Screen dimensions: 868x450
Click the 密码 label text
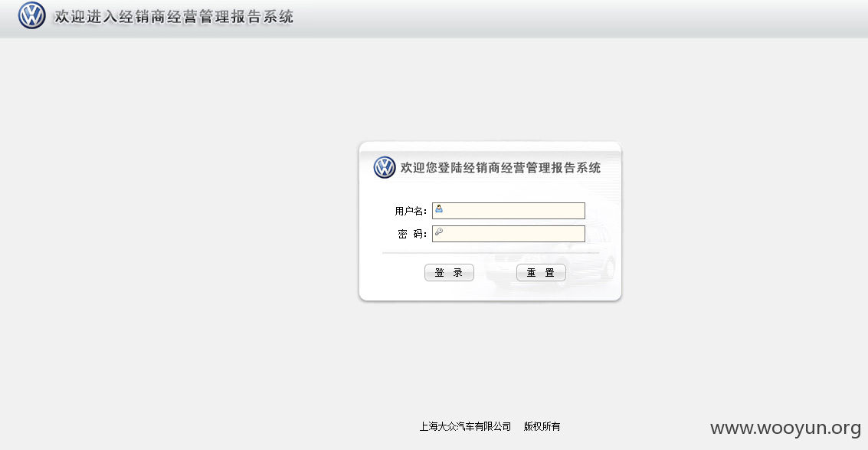pyautogui.click(x=412, y=234)
